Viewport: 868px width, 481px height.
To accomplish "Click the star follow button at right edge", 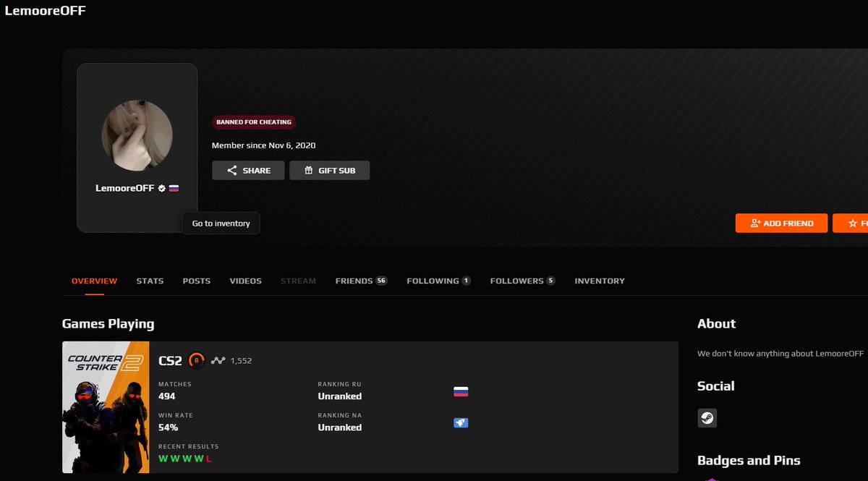I will coord(850,223).
